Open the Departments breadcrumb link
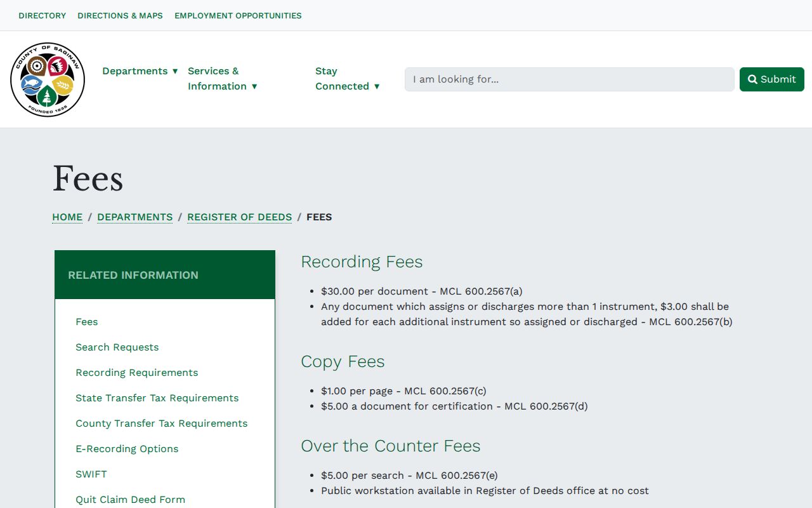 (134, 217)
